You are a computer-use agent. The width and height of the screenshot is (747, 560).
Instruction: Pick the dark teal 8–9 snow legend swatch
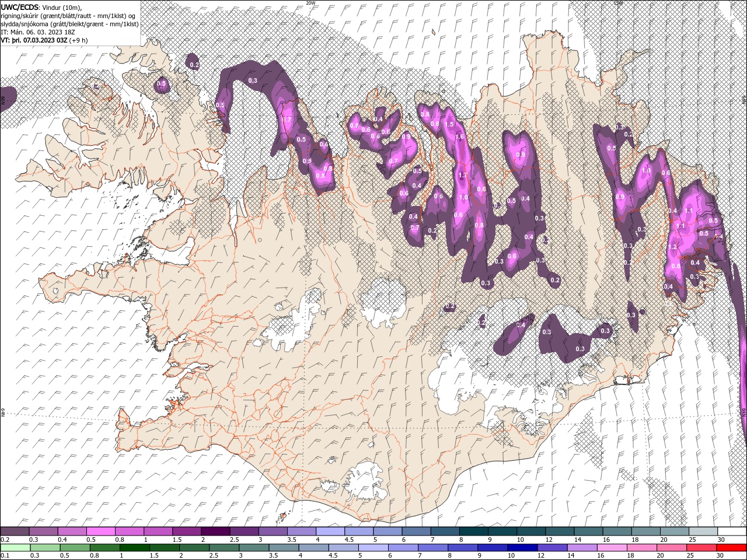click(x=473, y=531)
